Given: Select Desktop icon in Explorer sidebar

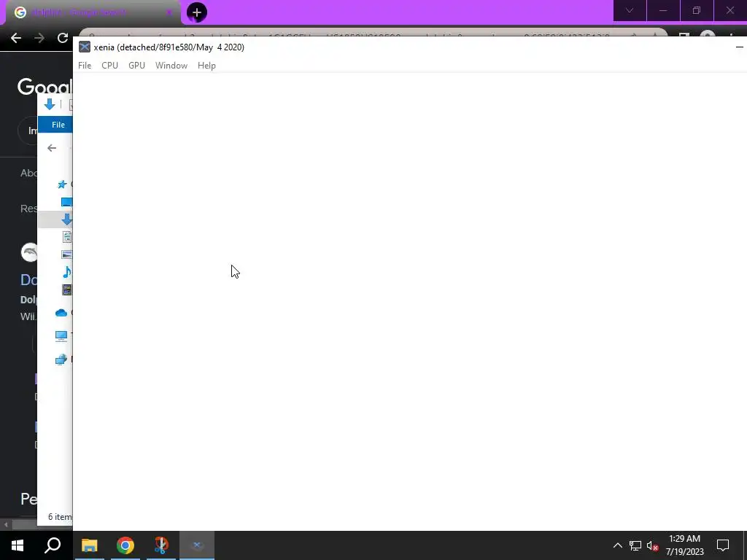Looking at the screenshot, I should point(66,202).
